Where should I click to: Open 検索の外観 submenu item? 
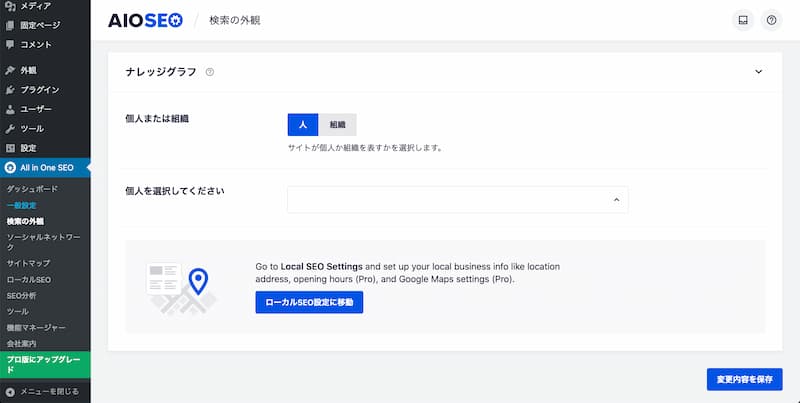tap(25, 221)
